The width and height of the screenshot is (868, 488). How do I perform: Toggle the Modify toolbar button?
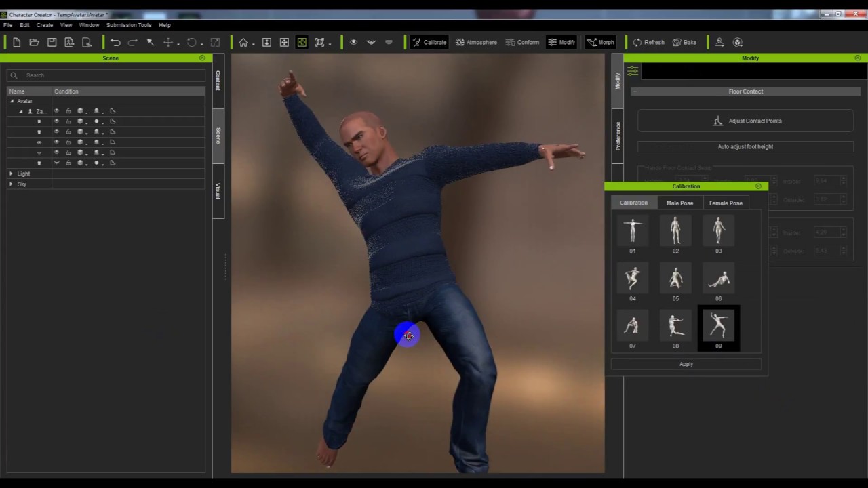click(561, 42)
